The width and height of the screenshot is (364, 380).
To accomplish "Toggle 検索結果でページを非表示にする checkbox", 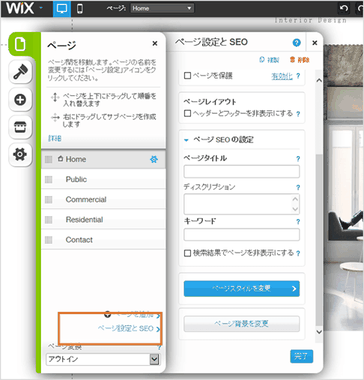I will [x=188, y=253].
